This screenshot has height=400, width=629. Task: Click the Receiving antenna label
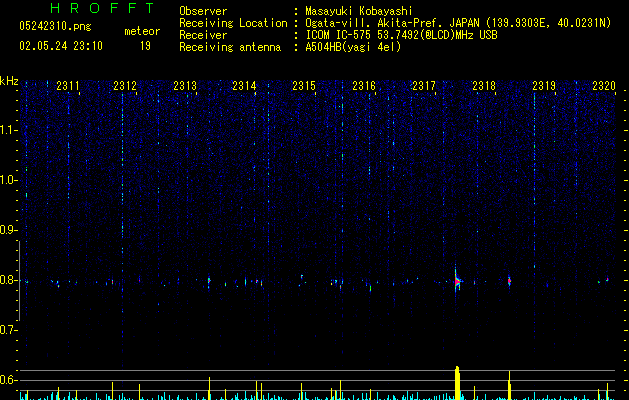pos(230,47)
